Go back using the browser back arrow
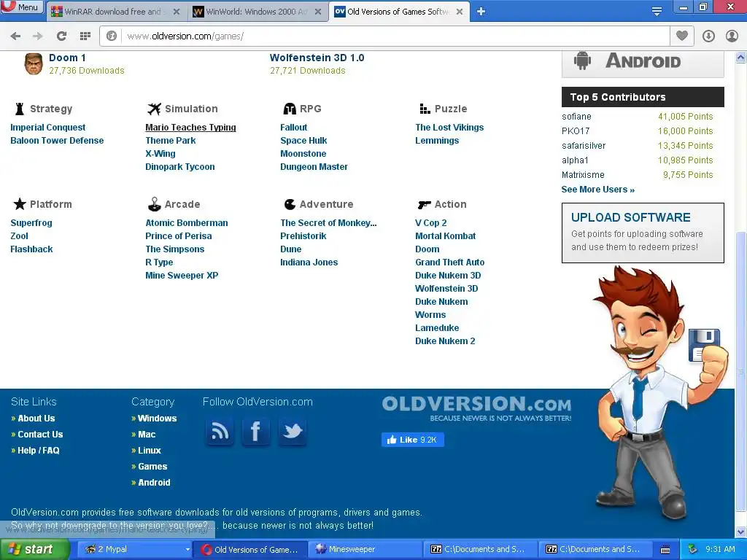 [x=15, y=36]
